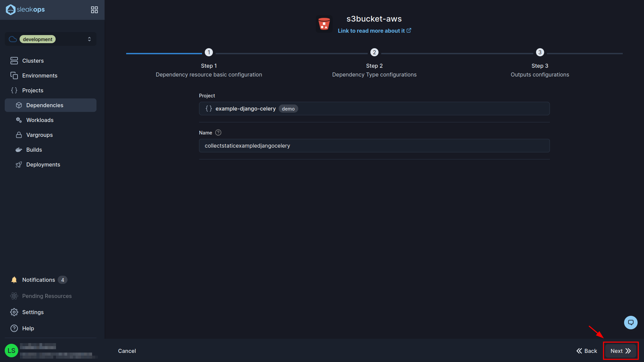This screenshot has width=644, height=362.
Task: Open Link to read more about it
Action: click(374, 31)
